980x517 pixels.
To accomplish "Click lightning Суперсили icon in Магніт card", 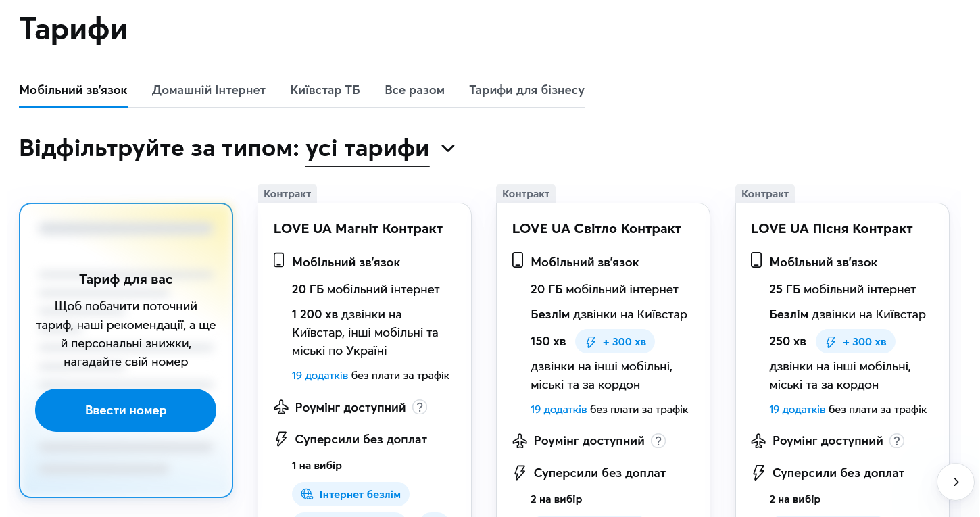I will pyautogui.click(x=281, y=439).
